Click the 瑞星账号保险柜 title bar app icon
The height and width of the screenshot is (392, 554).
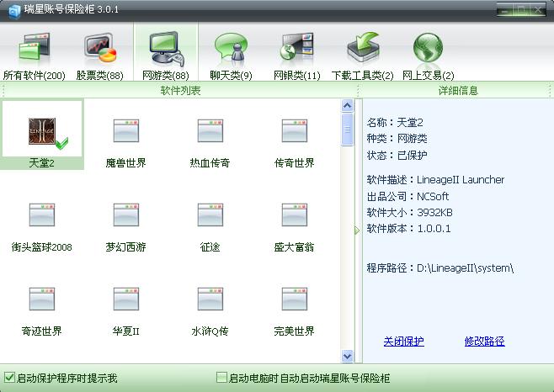pos(14,11)
